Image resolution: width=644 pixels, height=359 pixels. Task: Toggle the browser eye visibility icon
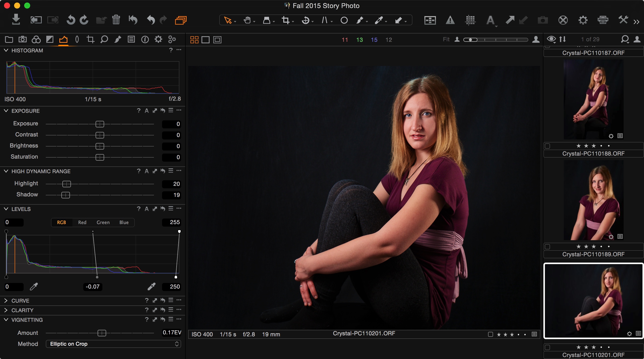click(x=551, y=39)
